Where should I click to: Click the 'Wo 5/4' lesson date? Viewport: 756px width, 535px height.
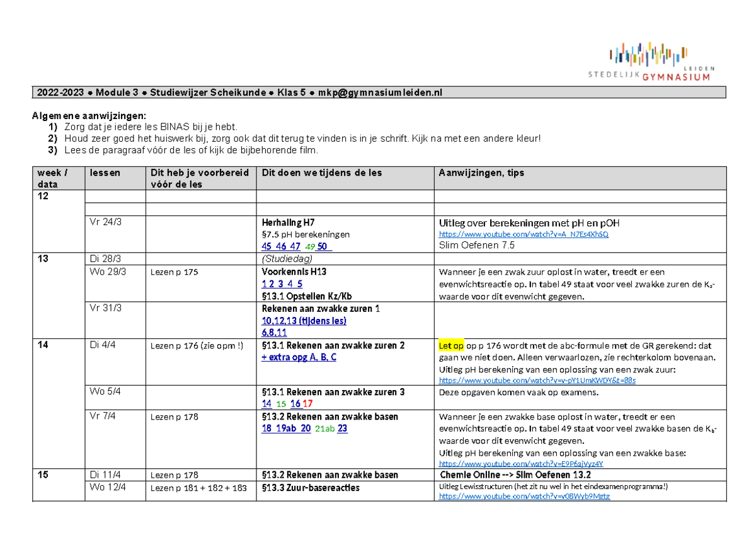[105, 391]
